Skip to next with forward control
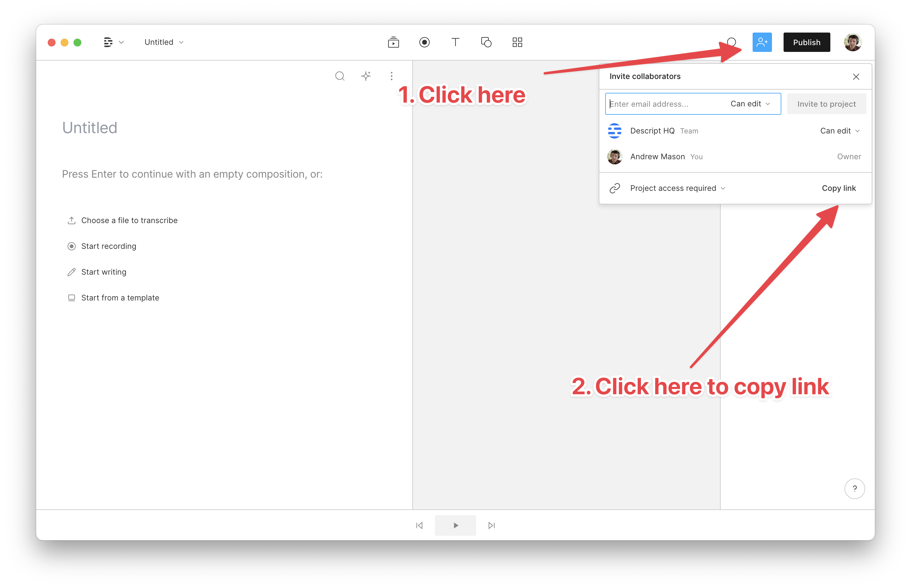Screen dimensions: 911x588 (491, 525)
